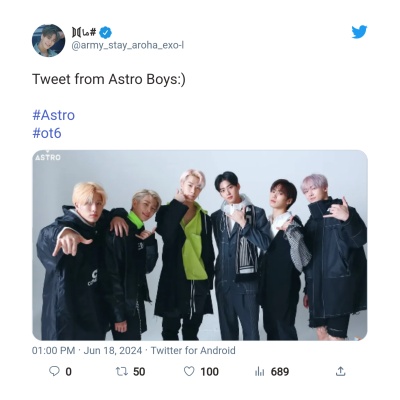Open the user's profile avatar
Image resolution: width=400 pixels, height=400 pixels.
click(48, 40)
